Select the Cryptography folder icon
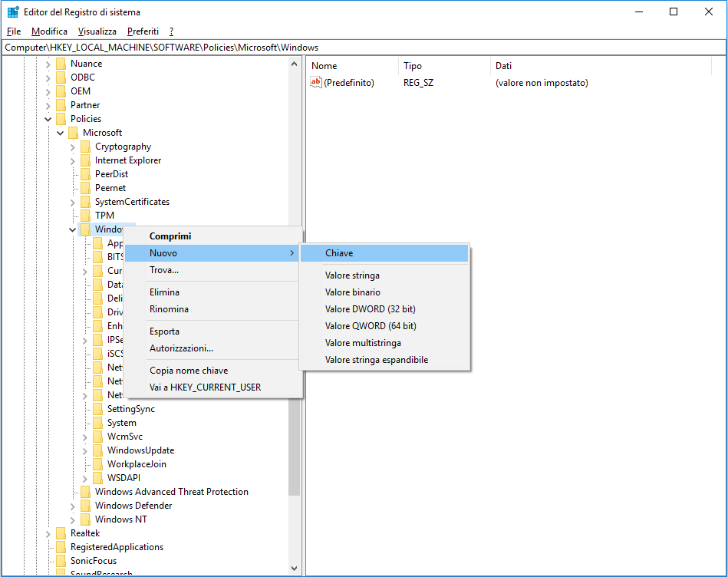728x577 pixels. tap(87, 146)
